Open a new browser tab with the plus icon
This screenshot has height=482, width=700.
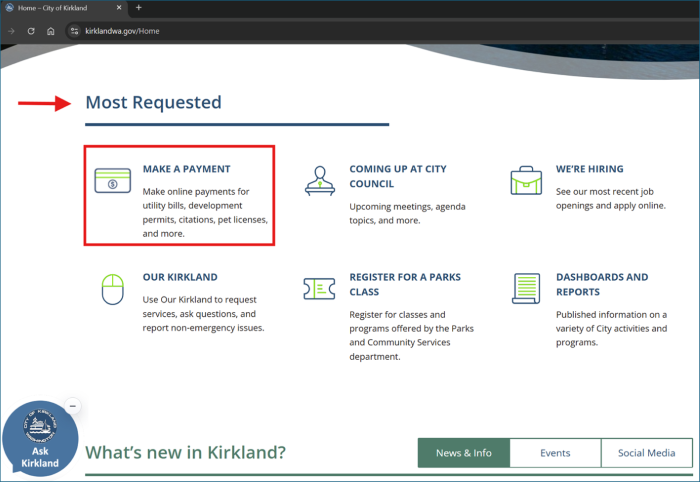click(138, 8)
